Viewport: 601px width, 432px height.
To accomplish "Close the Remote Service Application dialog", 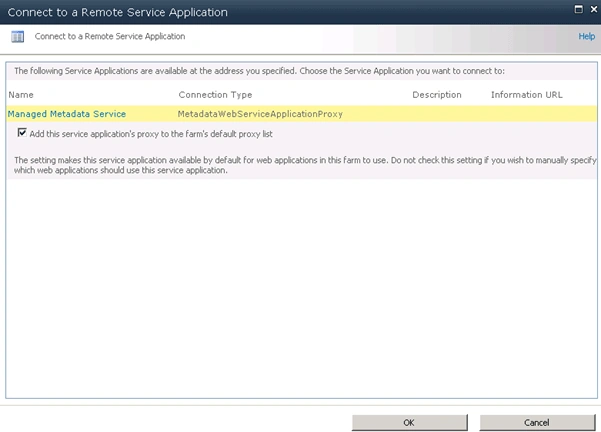I will coord(594,9).
